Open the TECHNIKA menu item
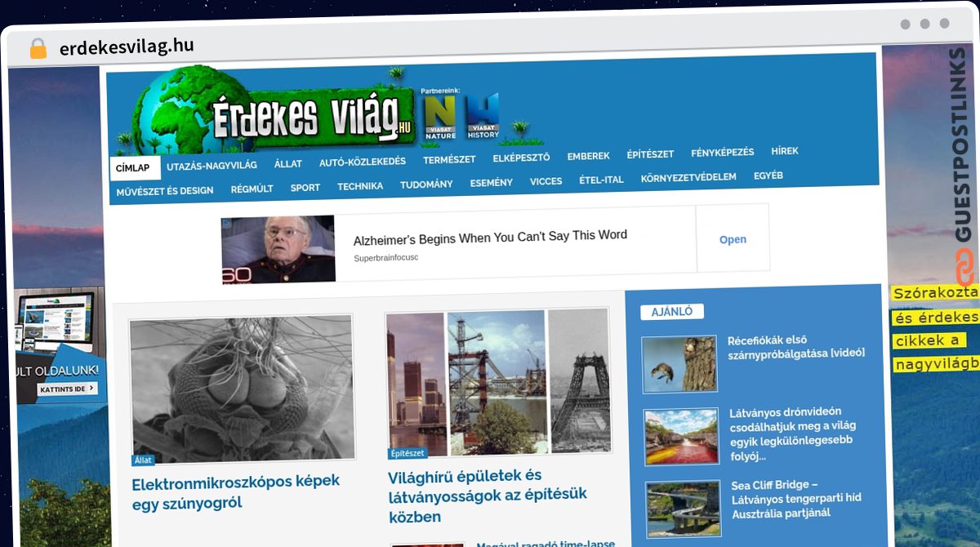The width and height of the screenshot is (980, 547). click(x=360, y=186)
